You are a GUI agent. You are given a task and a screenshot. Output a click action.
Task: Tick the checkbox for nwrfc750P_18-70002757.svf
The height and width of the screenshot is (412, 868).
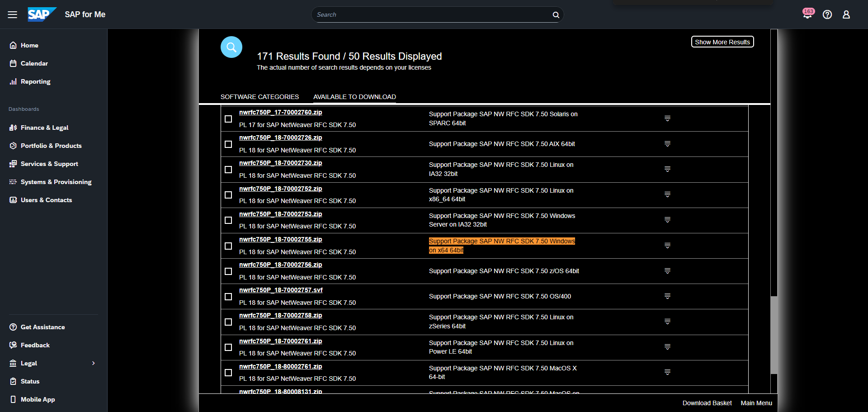click(x=228, y=297)
